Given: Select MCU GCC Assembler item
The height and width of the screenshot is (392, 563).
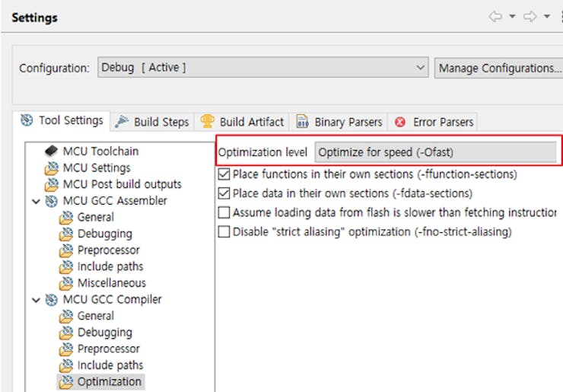Looking at the screenshot, I should (x=115, y=201).
